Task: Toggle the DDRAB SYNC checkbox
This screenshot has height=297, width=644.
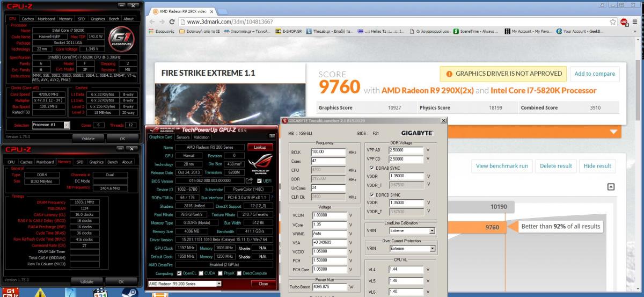Action: point(372,168)
